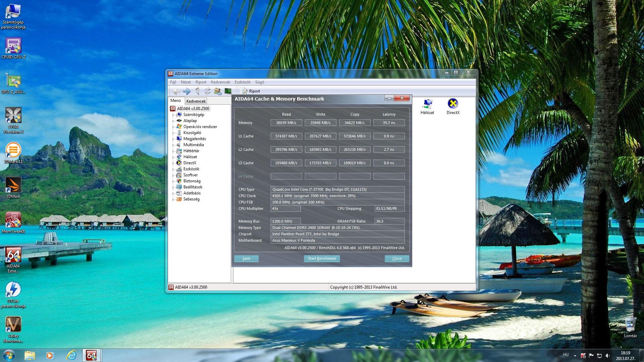644x362 pixels.
Task: Open the Kedvencek menu in the menu bar
Action: (220, 82)
